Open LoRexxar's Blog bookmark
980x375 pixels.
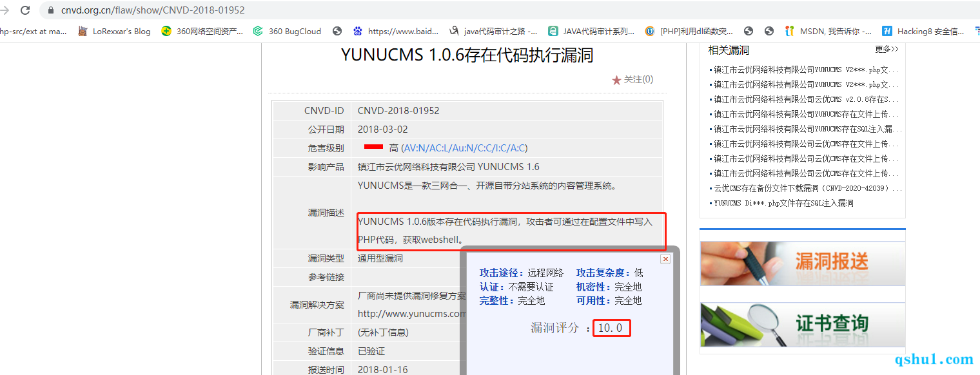tap(114, 31)
